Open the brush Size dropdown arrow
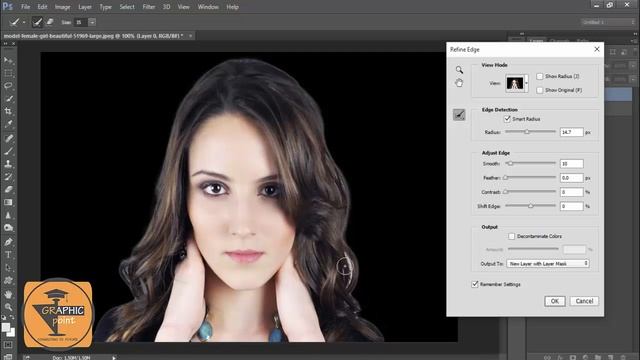This screenshot has height=360, width=640. coord(92,22)
